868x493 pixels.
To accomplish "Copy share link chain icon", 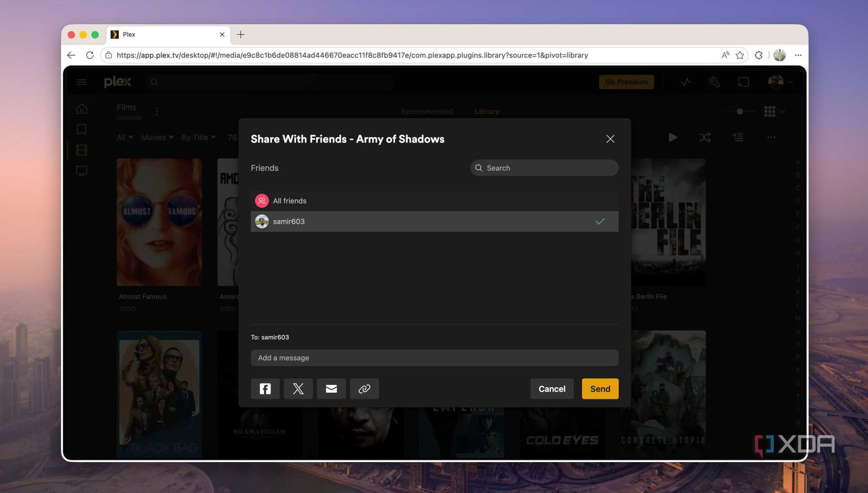I will [365, 388].
